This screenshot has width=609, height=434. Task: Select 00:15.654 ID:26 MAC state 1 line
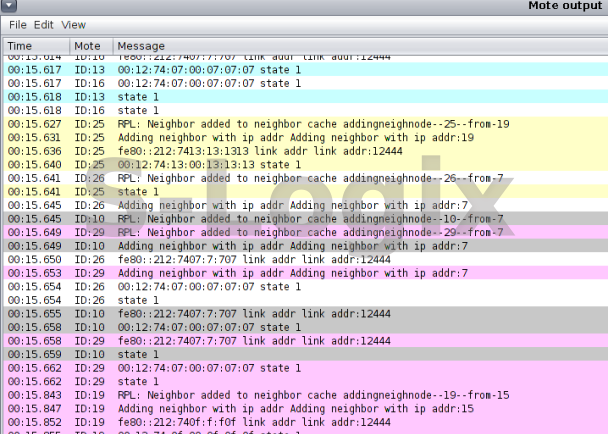pyautogui.click(x=306, y=287)
